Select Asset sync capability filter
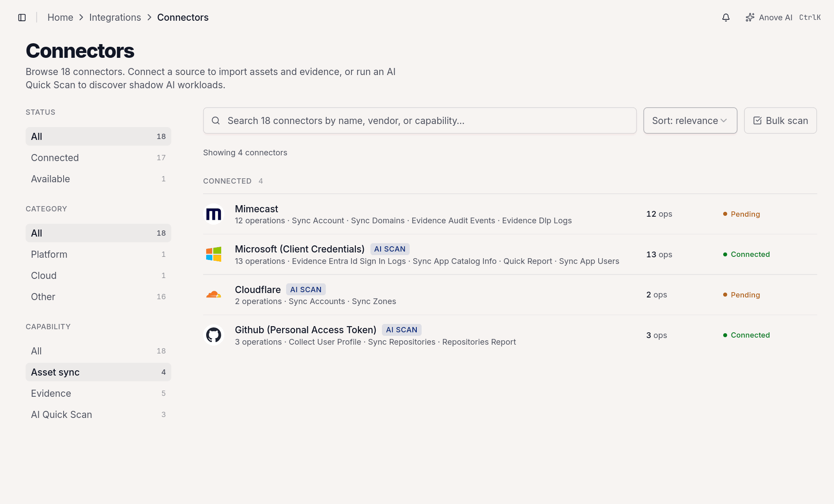Viewport: 834px width, 504px height. [98, 372]
